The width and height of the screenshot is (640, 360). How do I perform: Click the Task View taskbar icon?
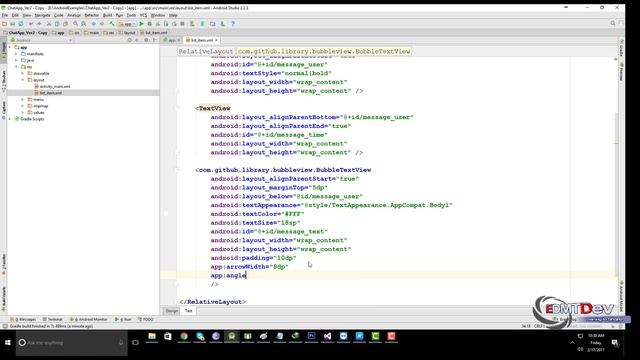pos(136,342)
